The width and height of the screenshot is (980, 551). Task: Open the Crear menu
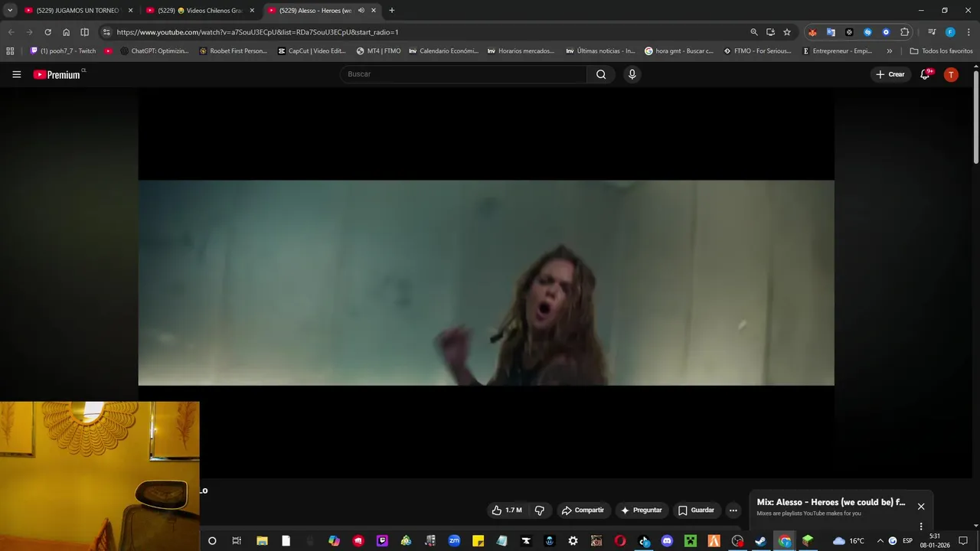(x=891, y=74)
